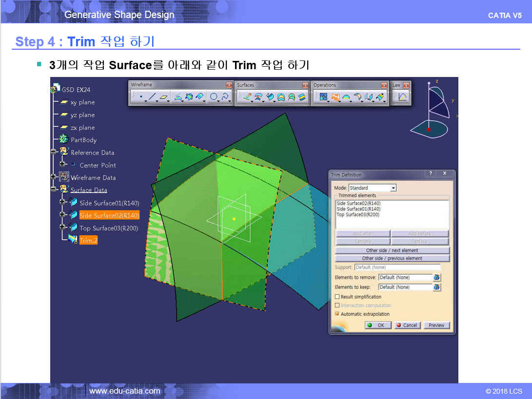This screenshot has width=532, height=399.
Task: Toggle the Automatic extrapolation checkbox
Action: point(337,314)
